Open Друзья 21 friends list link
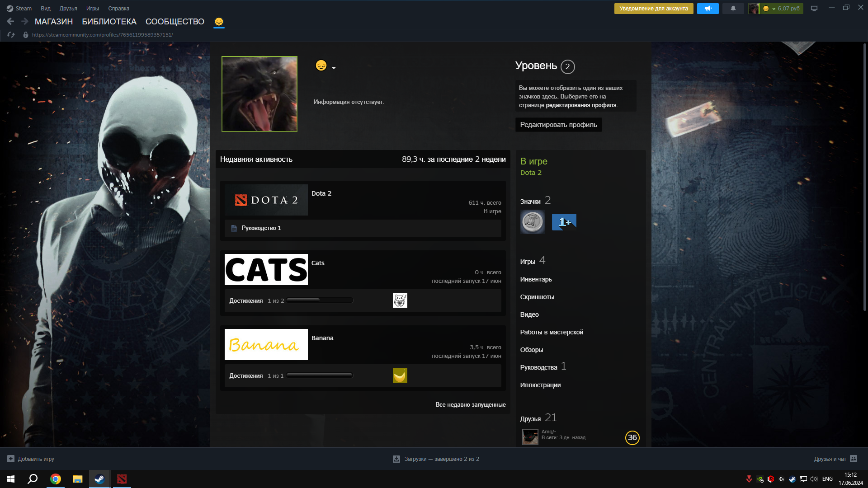The height and width of the screenshot is (488, 868). click(x=538, y=418)
